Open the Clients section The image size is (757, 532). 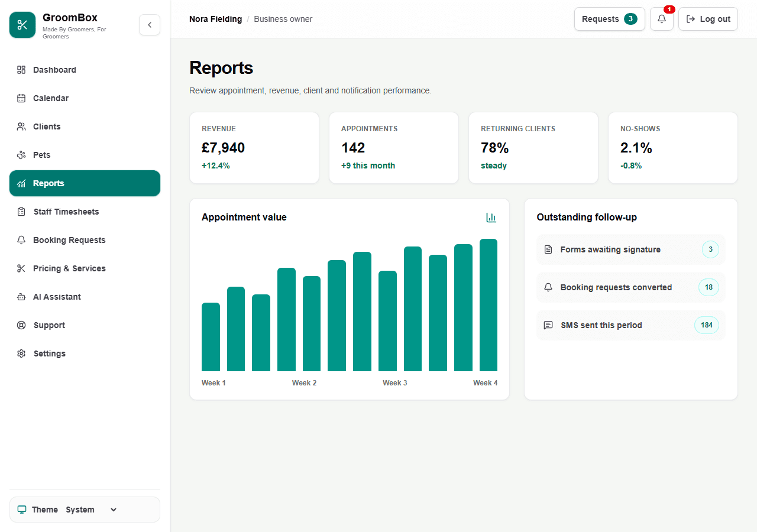click(85, 126)
